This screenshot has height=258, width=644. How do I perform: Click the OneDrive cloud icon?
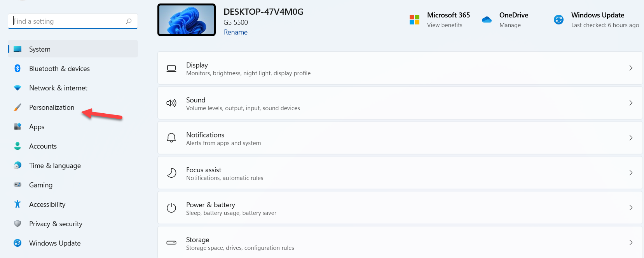coord(487,20)
